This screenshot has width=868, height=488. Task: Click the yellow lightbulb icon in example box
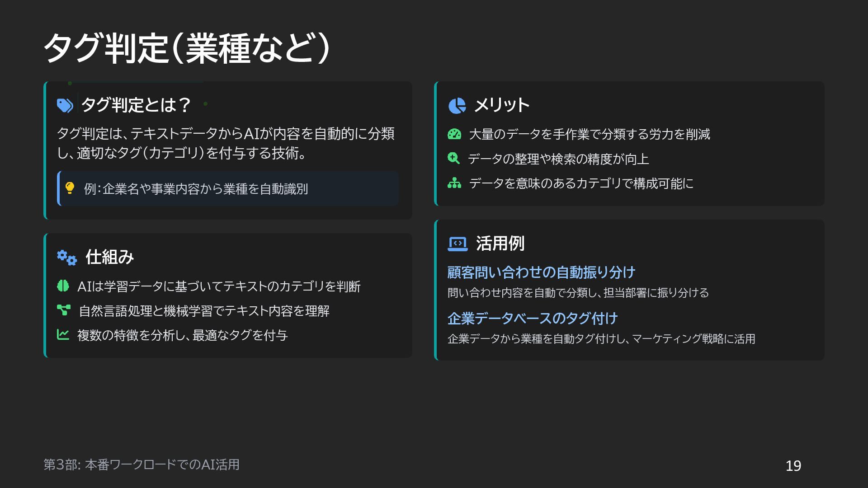point(70,188)
